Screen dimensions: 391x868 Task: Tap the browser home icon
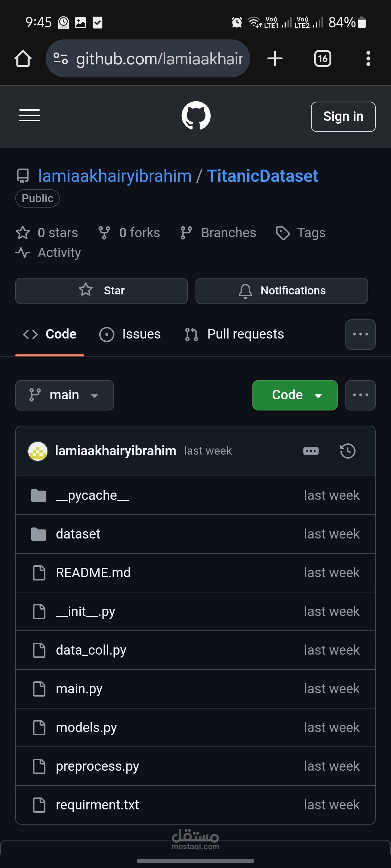pyautogui.click(x=23, y=59)
